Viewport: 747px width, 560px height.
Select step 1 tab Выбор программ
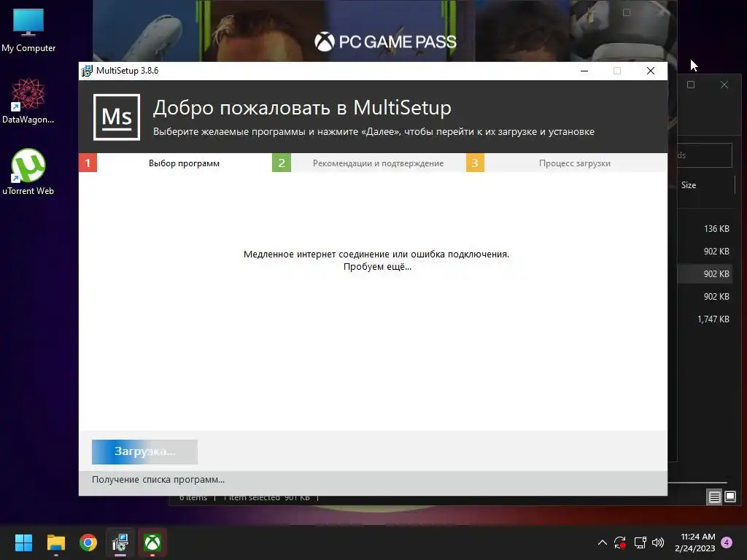(175, 163)
